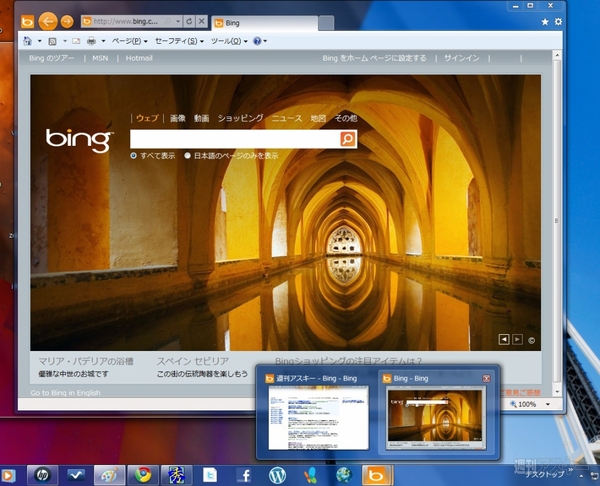The width and height of the screenshot is (600, 486).
Task: Click Go to Bing in English link
Action: point(65,393)
